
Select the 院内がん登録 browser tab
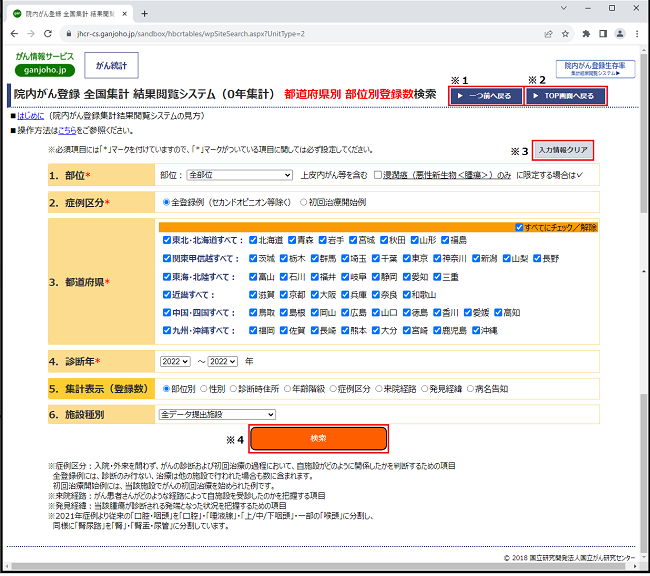coord(70,14)
